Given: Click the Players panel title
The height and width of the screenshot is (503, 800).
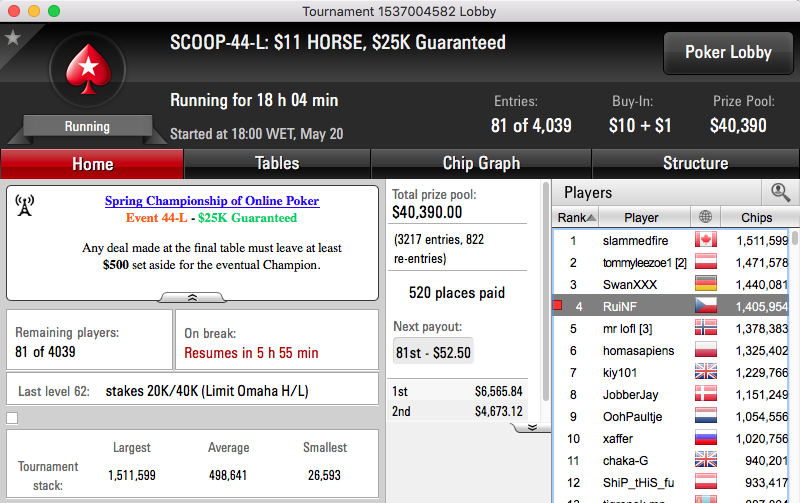Looking at the screenshot, I should (x=588, y=192).
